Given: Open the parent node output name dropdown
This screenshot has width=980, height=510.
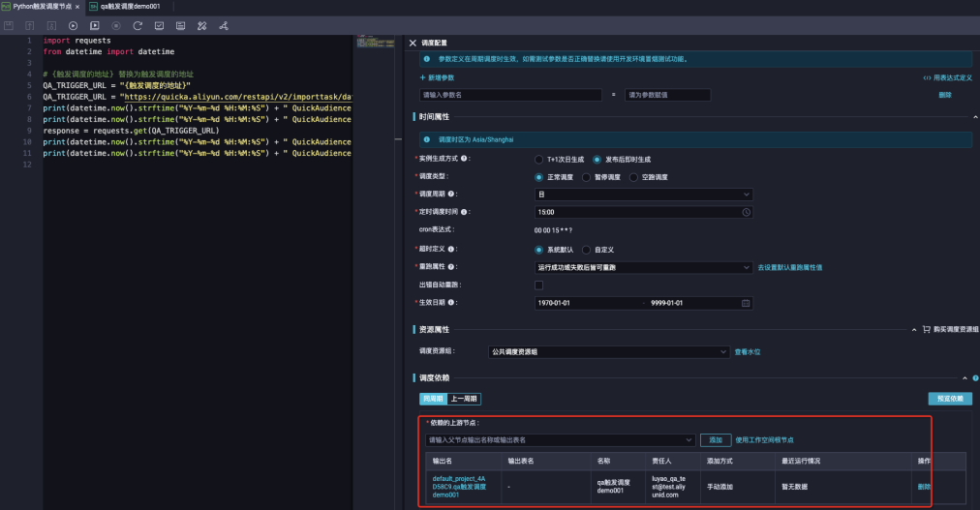Looking at the screenshot, I should 560,440.
